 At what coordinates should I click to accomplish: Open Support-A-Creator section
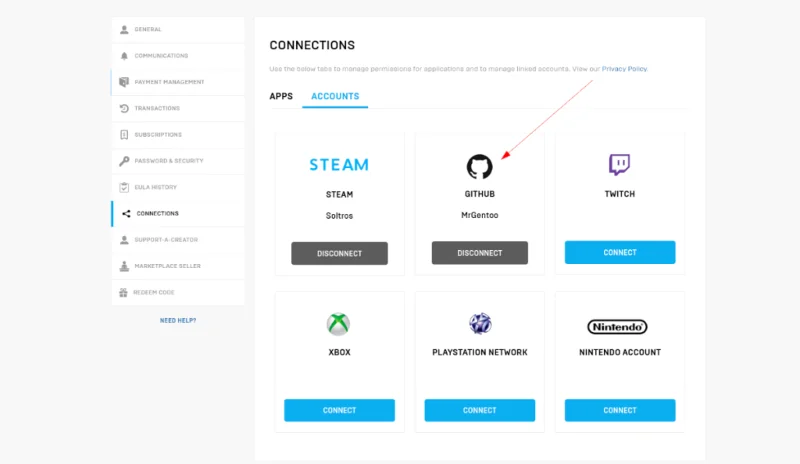(x=178, y=240)
